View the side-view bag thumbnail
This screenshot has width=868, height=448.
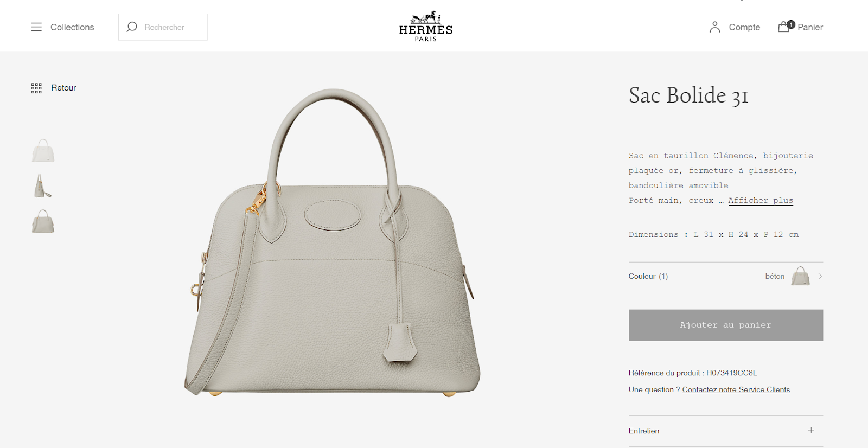click(x=43, y=186)
